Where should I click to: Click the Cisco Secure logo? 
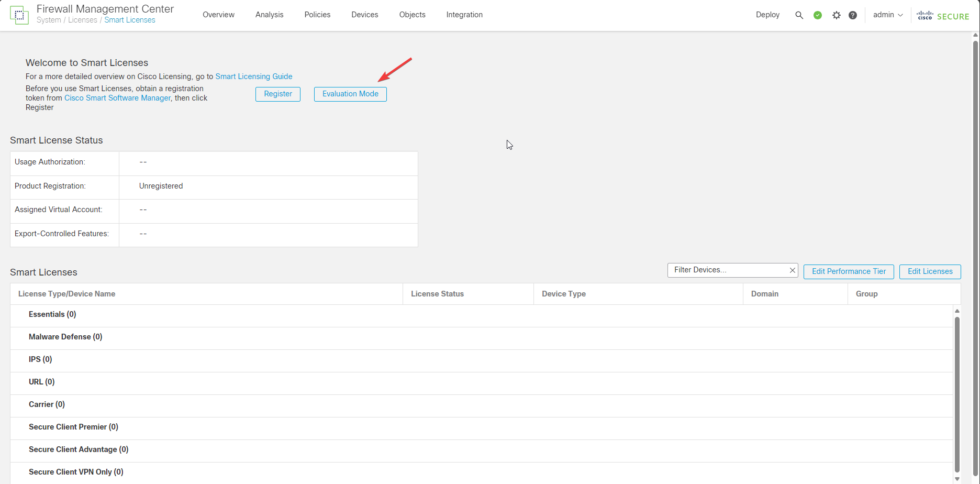(943, 16)
